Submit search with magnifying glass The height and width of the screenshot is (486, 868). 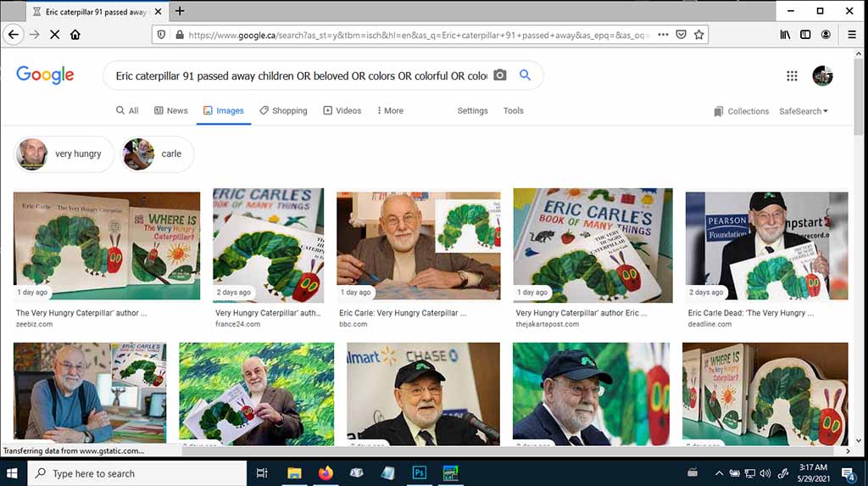point(525,75)
